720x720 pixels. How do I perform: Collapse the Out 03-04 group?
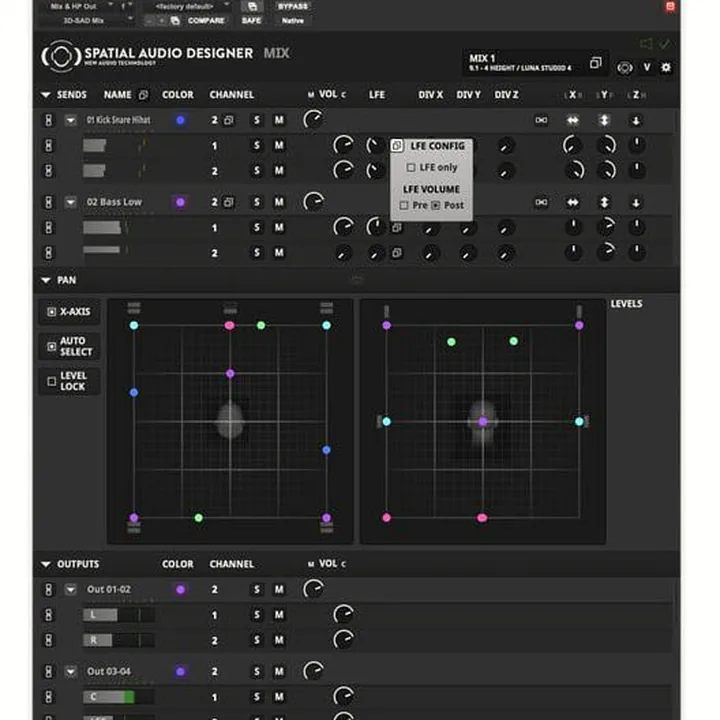pos(70,672)
